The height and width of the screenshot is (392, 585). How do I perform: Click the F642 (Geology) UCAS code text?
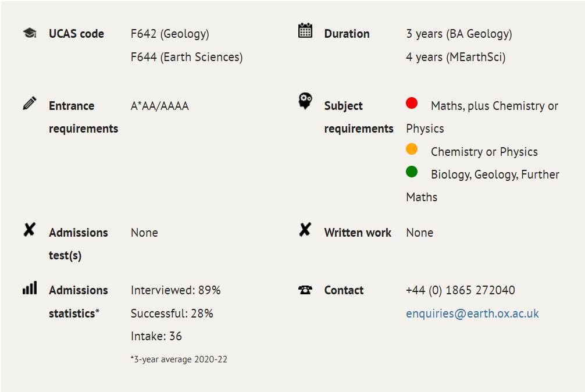click(170, 34)
